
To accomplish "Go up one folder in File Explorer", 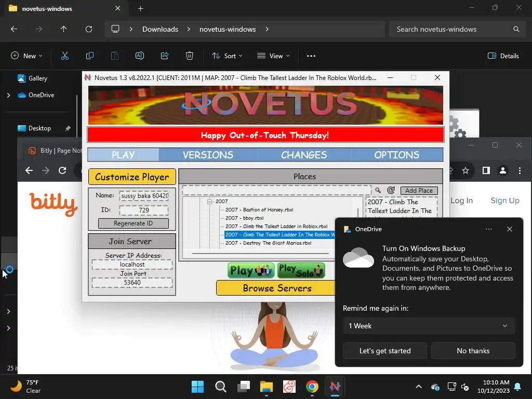I will 63,29.
